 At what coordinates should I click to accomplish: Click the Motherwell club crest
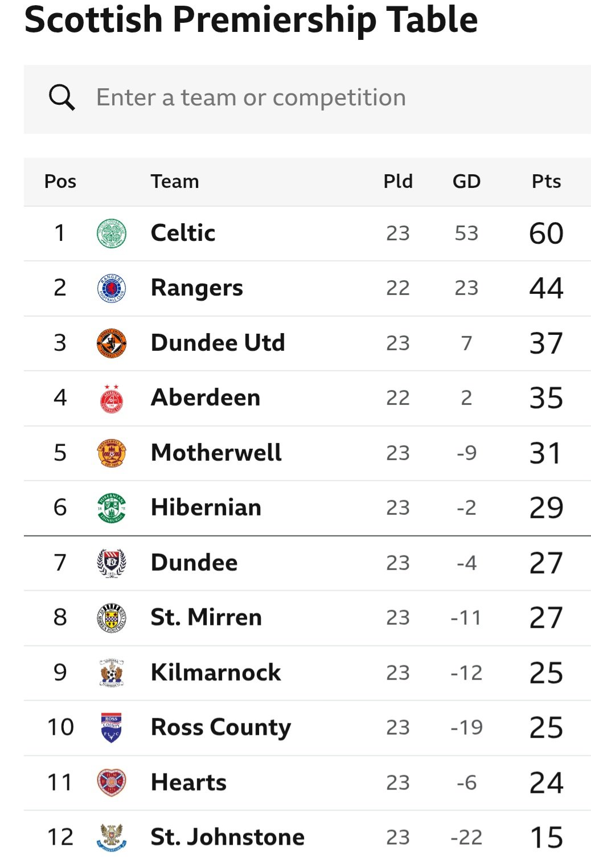112,453
